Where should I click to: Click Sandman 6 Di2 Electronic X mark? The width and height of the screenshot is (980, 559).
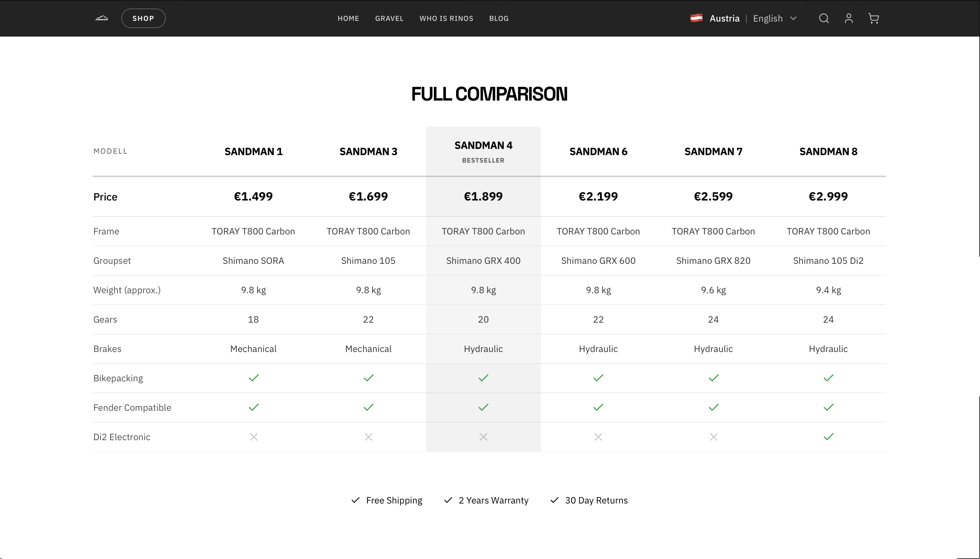[598, 437]
